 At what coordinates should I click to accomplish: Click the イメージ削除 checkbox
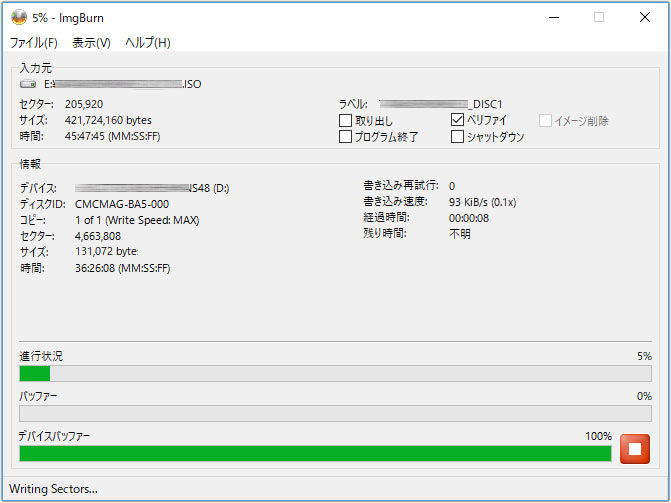(545, 121)
